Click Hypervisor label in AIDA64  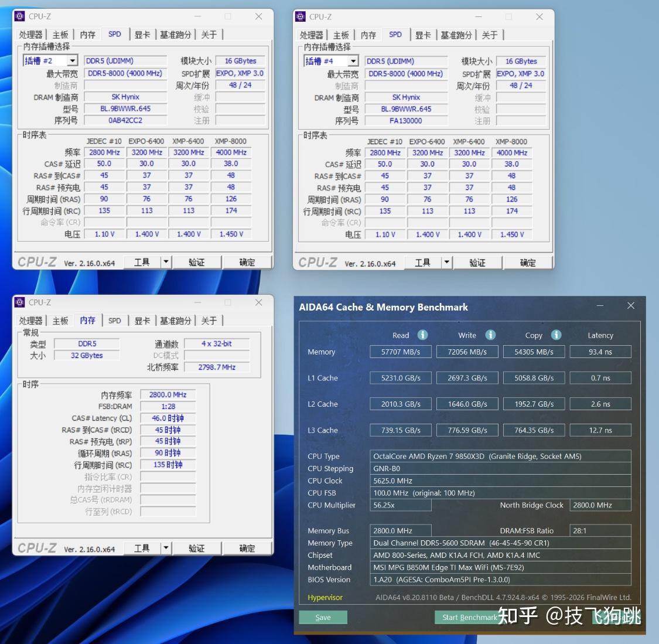point(325,597)
